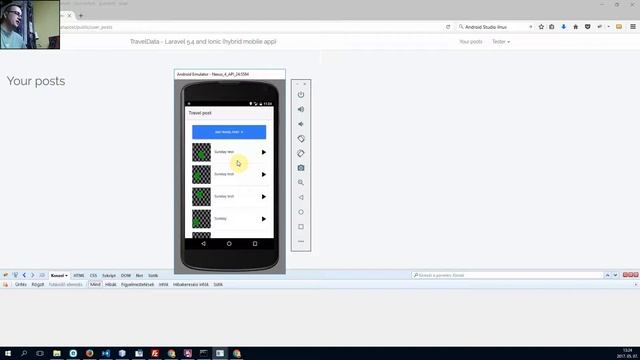Viewport: 640px width, 360px height.
Task: Open first 'Sunday test' post arrow
Action: (x=264, y=152)
